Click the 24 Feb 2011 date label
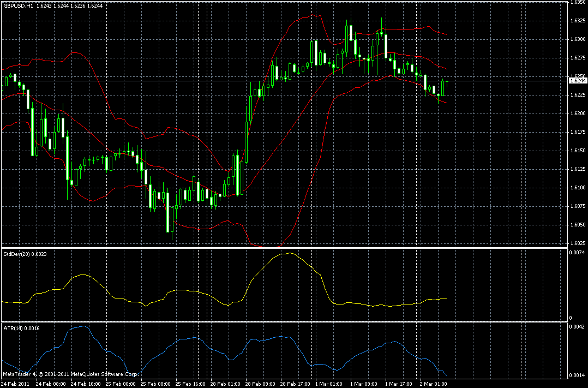 click(x=15, y=384)
